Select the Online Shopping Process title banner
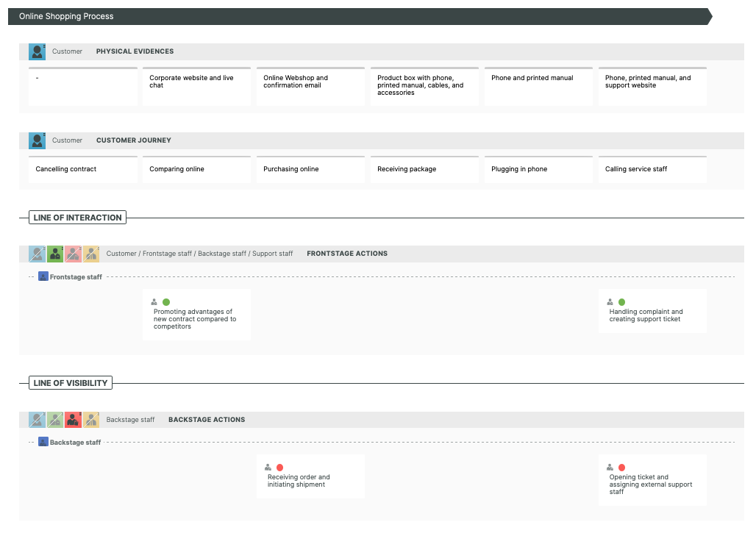Screen dimensions: 756x533 [360, 16]
